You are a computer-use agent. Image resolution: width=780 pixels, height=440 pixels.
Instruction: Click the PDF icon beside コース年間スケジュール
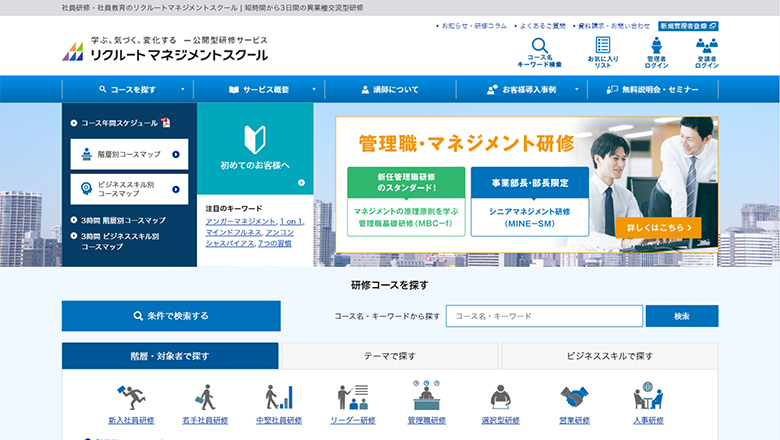[x=165, y=123]
